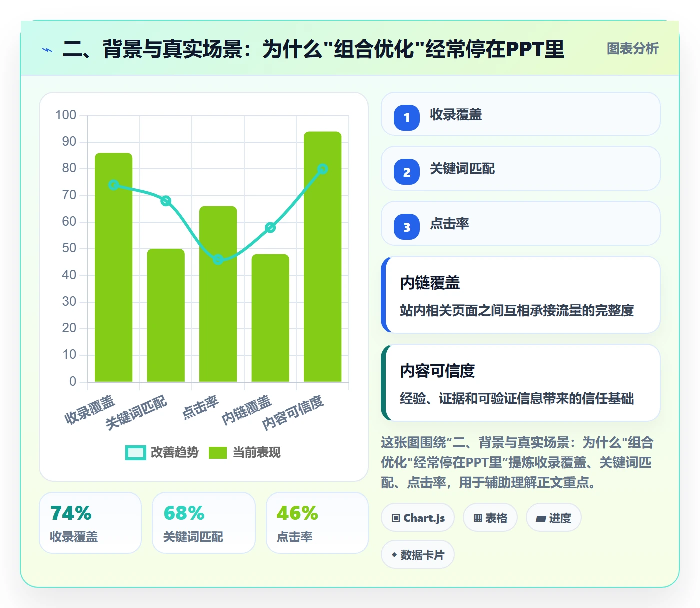Select the 收录覆盖 list item
Screen dimensions: 700x608
[521, 114]
